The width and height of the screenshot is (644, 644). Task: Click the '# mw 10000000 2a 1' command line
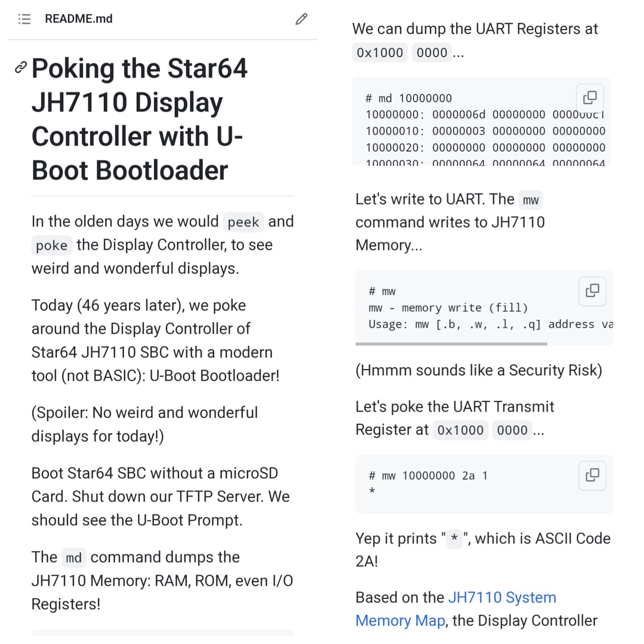[x=428, y=475]
